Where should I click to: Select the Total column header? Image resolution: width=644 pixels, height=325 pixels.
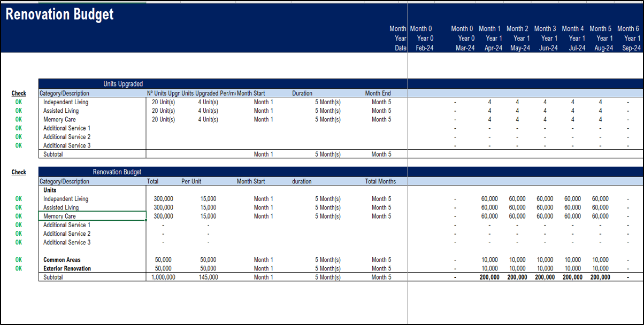pos(153,181)
